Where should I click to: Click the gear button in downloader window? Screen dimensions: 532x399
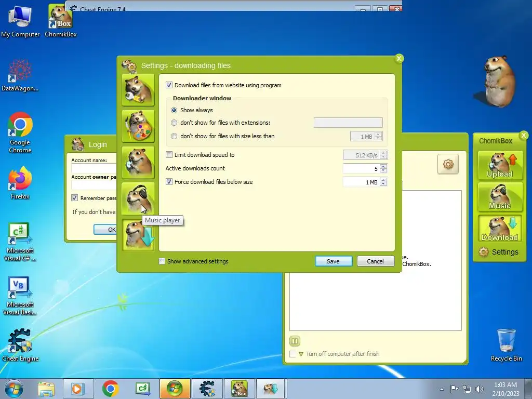[448, 164]
